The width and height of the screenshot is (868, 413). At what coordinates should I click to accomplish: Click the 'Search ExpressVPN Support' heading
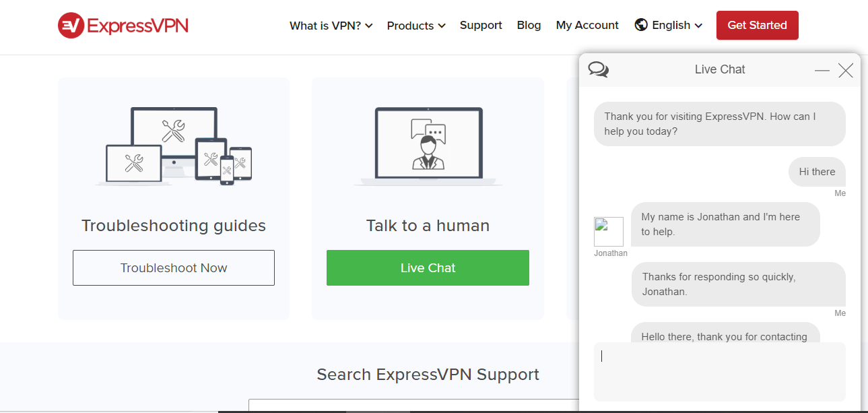click(x=428, y=375)
